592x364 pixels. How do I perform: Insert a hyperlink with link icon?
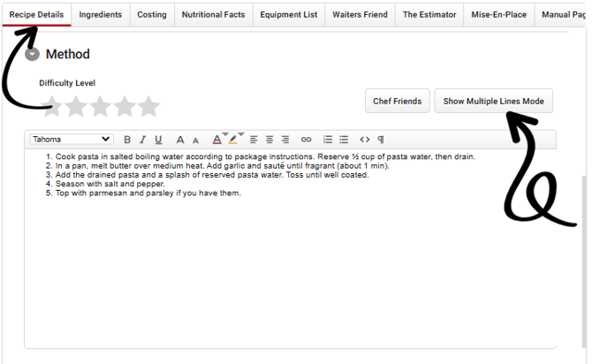click(306, 140)
